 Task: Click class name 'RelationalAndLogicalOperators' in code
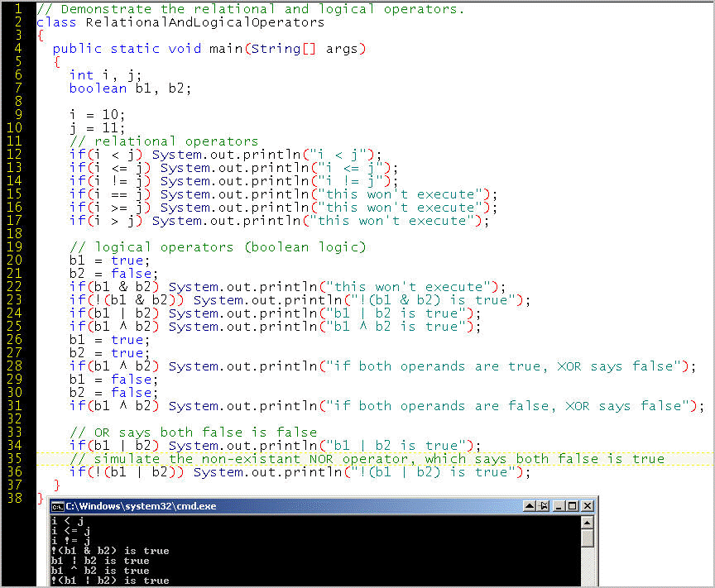pos(204,22)
